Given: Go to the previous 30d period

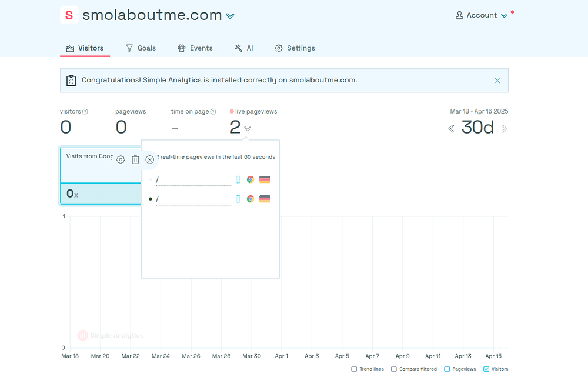Looking at the screenshot, I should point(451,129).
